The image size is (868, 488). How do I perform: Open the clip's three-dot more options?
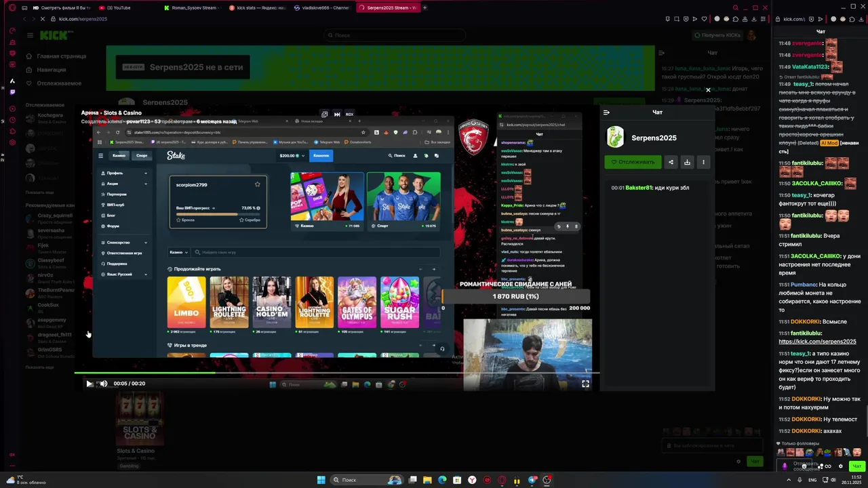point(703,162)
